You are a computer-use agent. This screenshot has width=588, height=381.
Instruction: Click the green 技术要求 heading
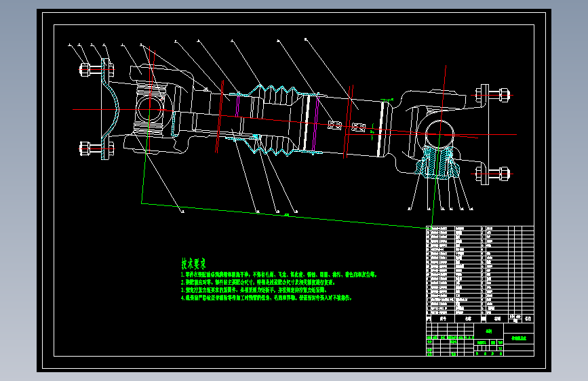pos(193,264)
